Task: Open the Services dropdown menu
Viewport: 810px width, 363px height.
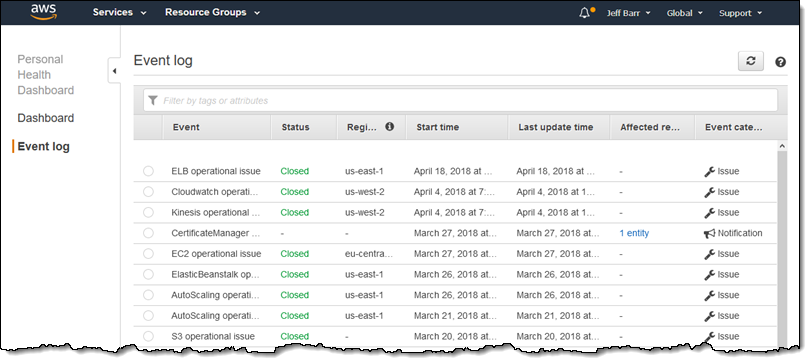Action: tap(119, 12)
